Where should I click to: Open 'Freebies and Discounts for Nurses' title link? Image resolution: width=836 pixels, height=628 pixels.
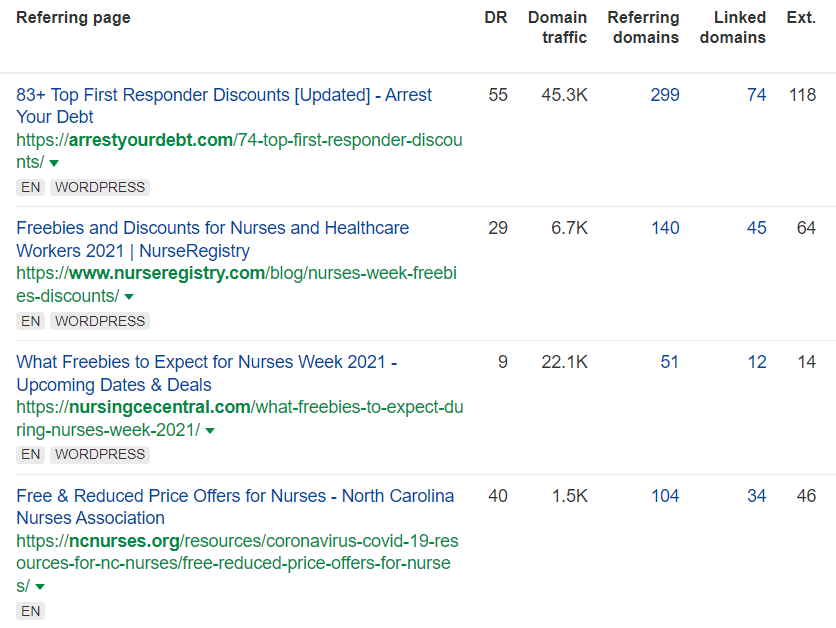tap(212, 228)
